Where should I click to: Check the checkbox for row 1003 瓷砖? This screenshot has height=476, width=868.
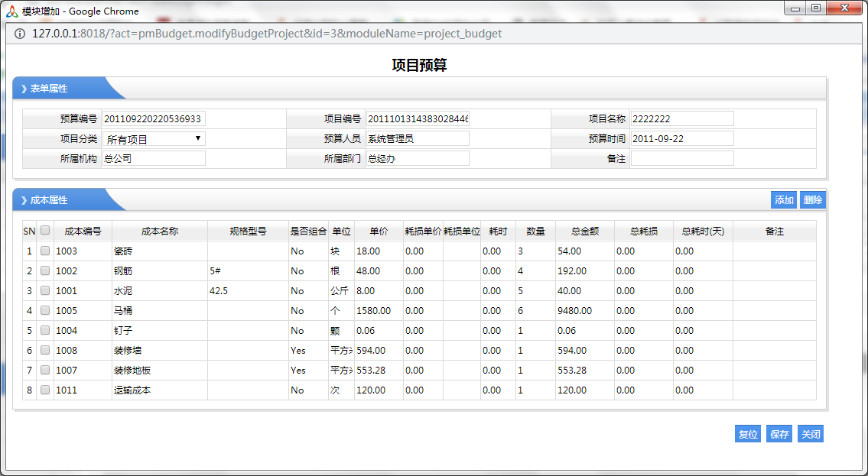(x=45, y=251)
